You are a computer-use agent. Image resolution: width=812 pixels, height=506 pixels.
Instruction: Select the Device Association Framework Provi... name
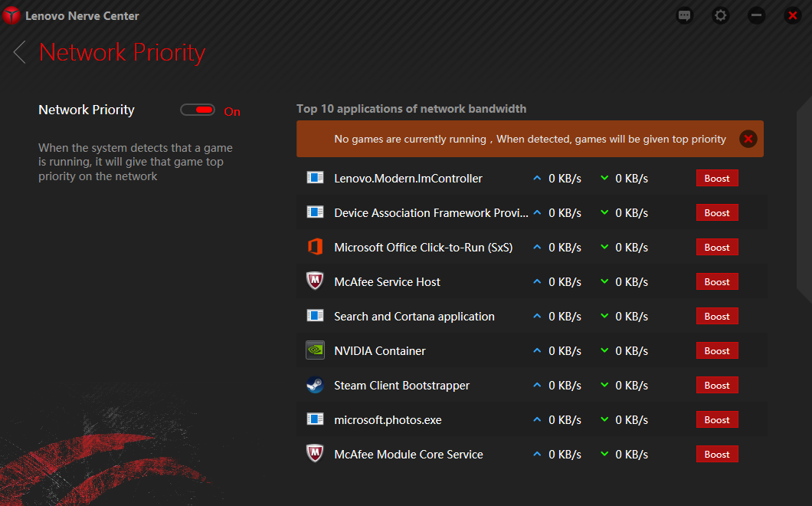tap(431, 213)
